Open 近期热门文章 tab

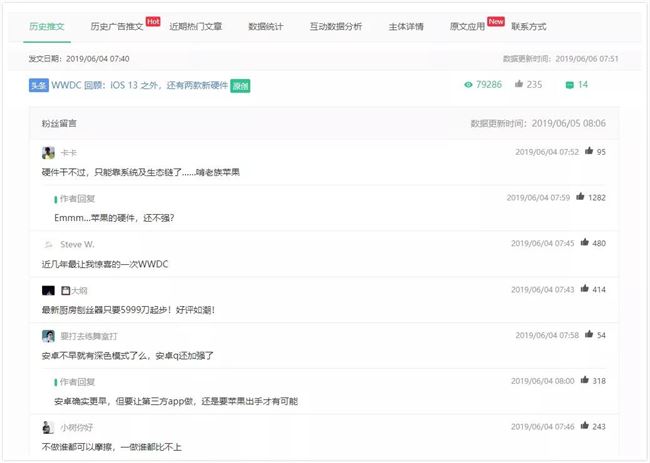(x=195, y=26)
